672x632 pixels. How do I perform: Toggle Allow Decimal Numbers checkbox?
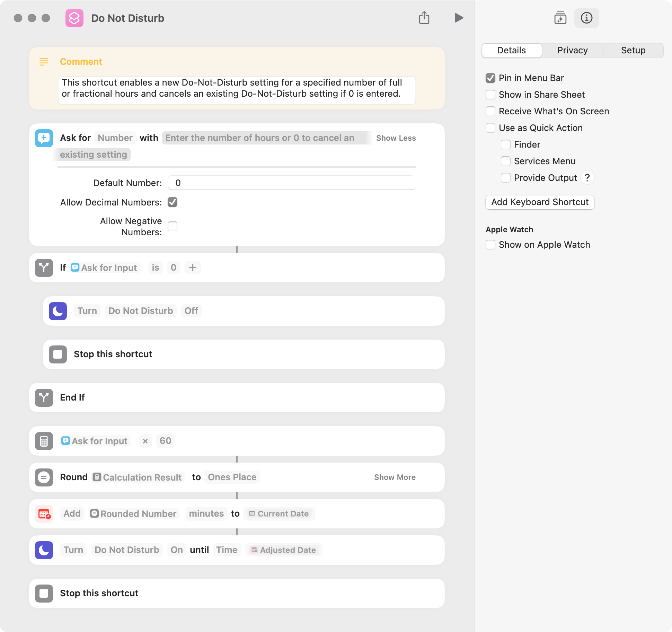point(173,202)
